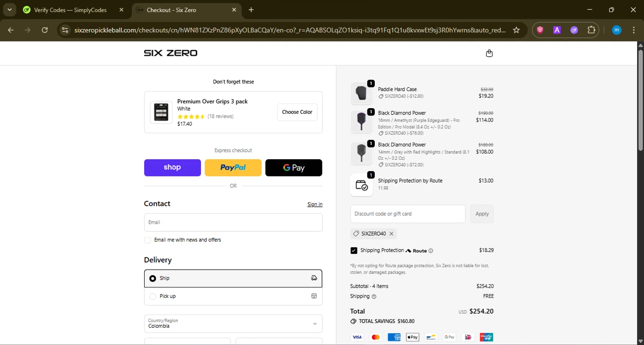This screenshot has width=644, height=345.
Task: Open the Country/Region dropdown
Action: [233, 324]
